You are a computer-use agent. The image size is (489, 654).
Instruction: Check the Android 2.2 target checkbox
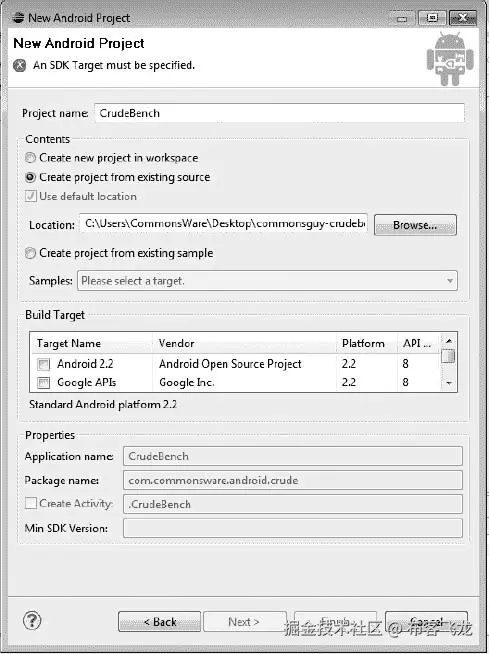[x=43, y=365]
